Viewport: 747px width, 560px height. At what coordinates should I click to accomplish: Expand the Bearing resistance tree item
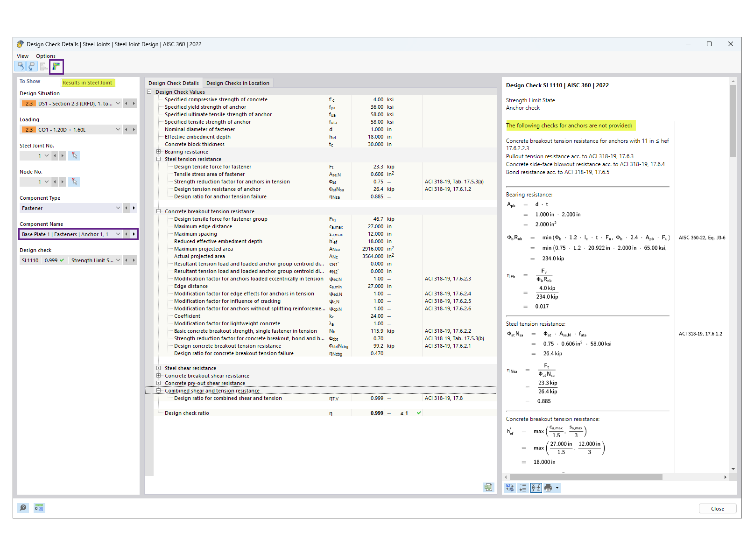[x=158, y=151]
